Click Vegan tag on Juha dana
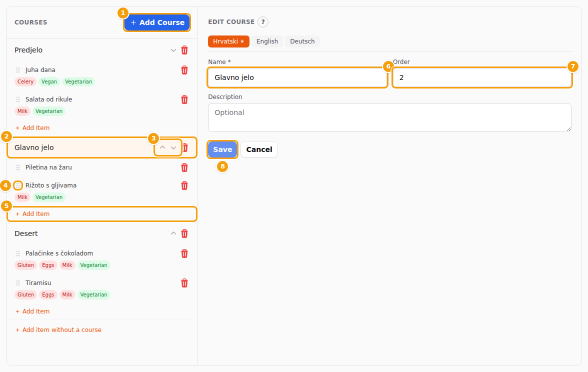Screen dimensions: 588x372 (49, 82)
